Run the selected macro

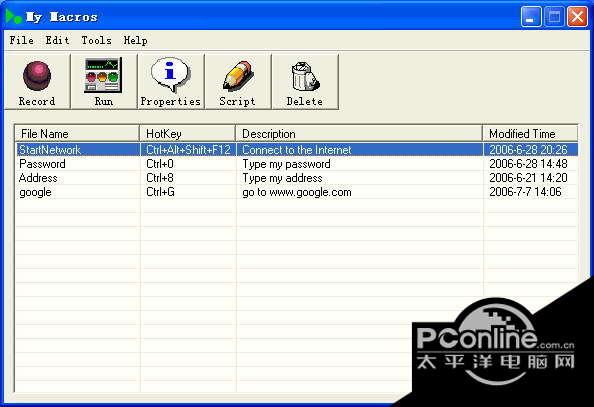coord(103,81)
